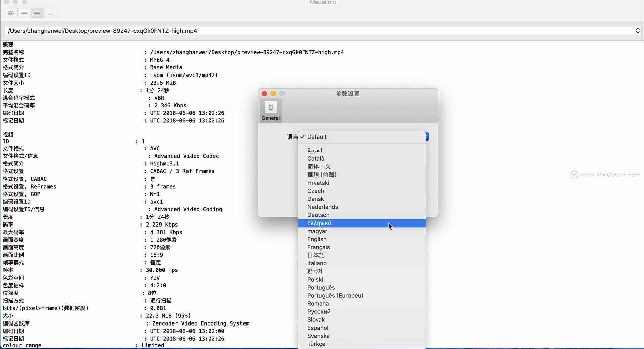This screenshot has height=349, width=644.
Task: Choose Português (Europeu) language option
Action: (x=362, y=295)
